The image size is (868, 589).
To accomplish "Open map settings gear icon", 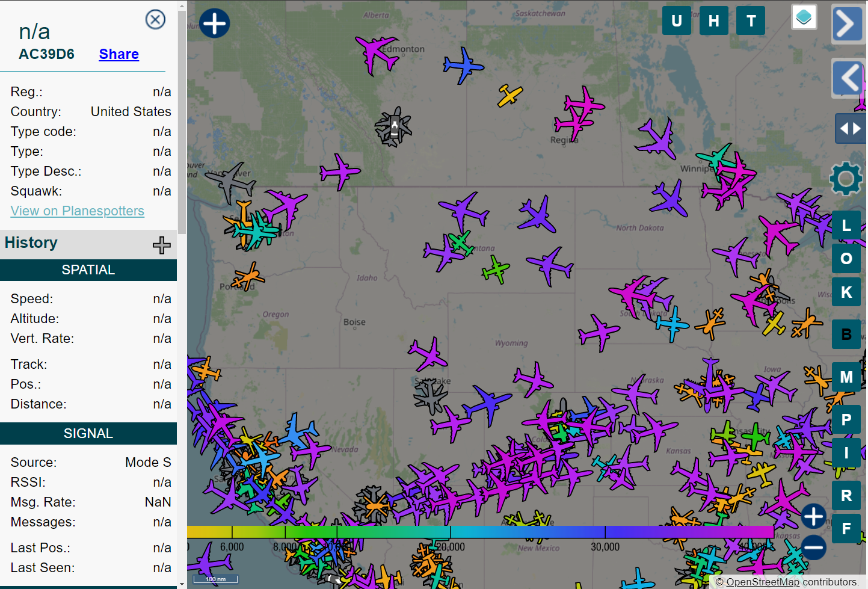I will pyautogui.click(x=846, y=179).
